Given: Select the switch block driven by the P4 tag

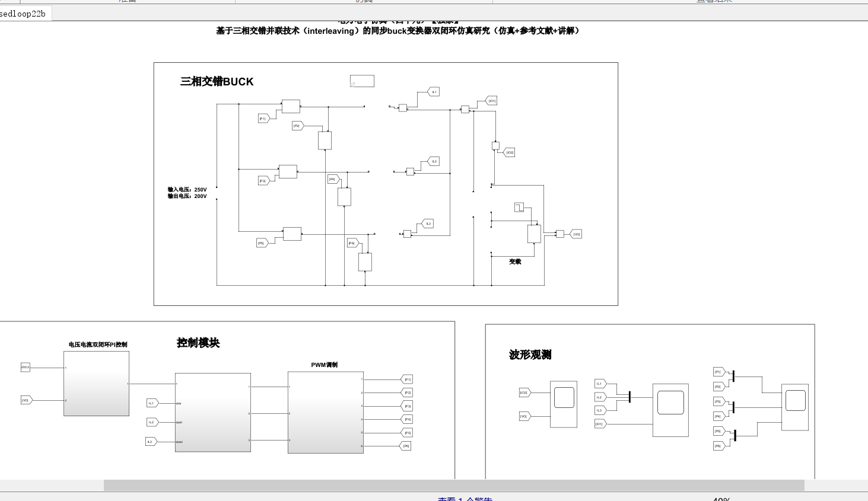Looking at the screenshot, I should [x=344, y=197].
